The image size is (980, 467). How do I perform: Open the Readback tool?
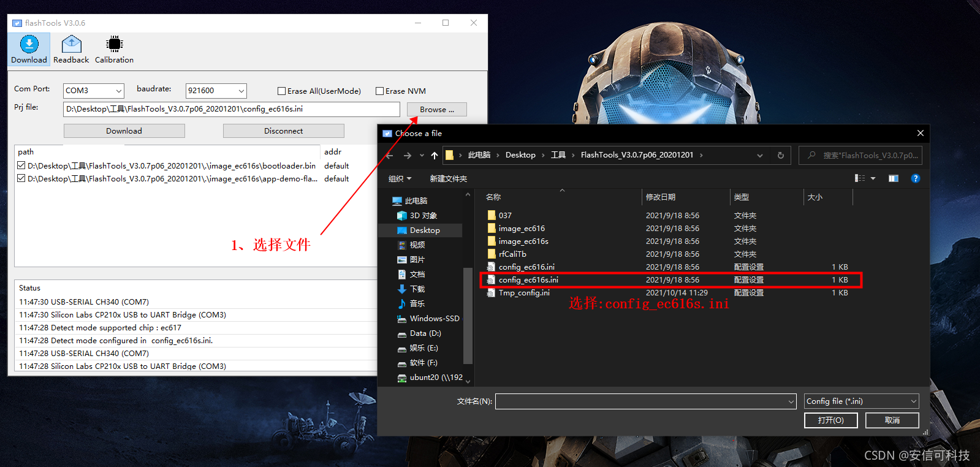71,50
